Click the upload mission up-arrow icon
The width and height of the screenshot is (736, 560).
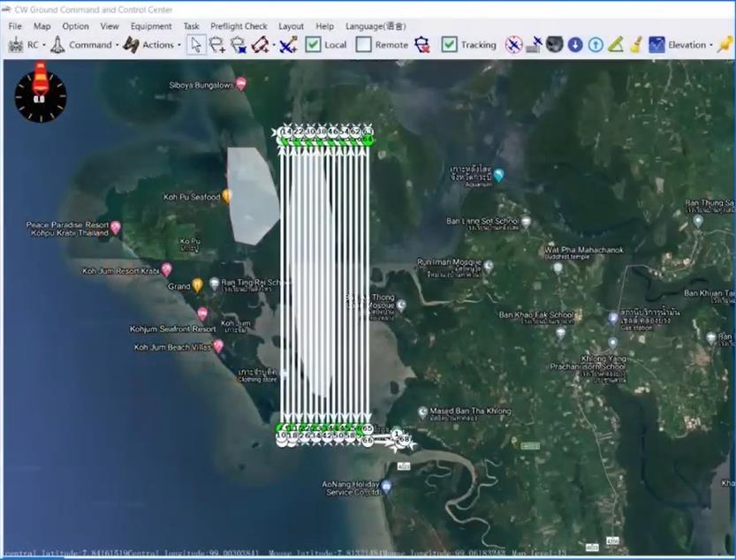point(596,44)
